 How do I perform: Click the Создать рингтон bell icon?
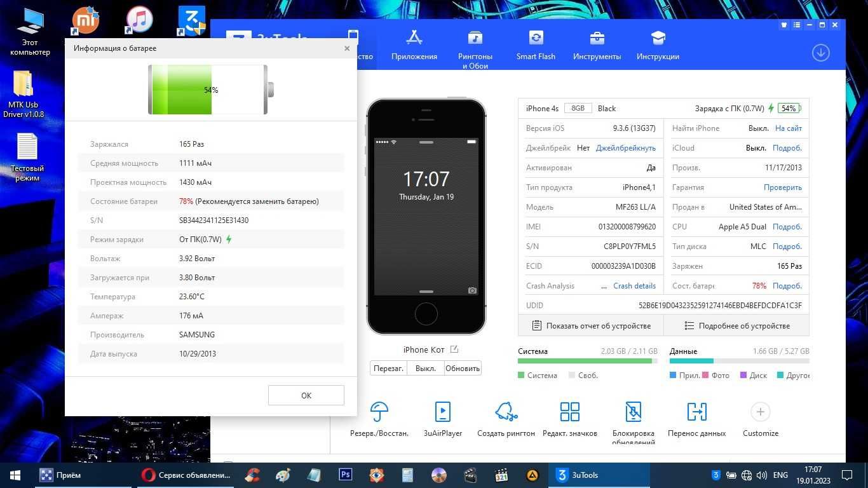click(x=506, y=412)
